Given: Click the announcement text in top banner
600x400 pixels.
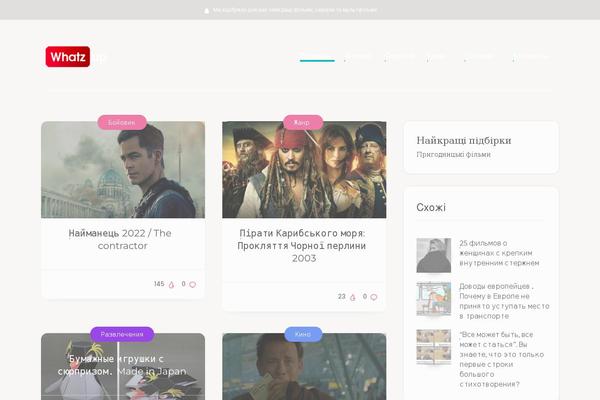Looking at the screenshot, I should tap(295, 10).
